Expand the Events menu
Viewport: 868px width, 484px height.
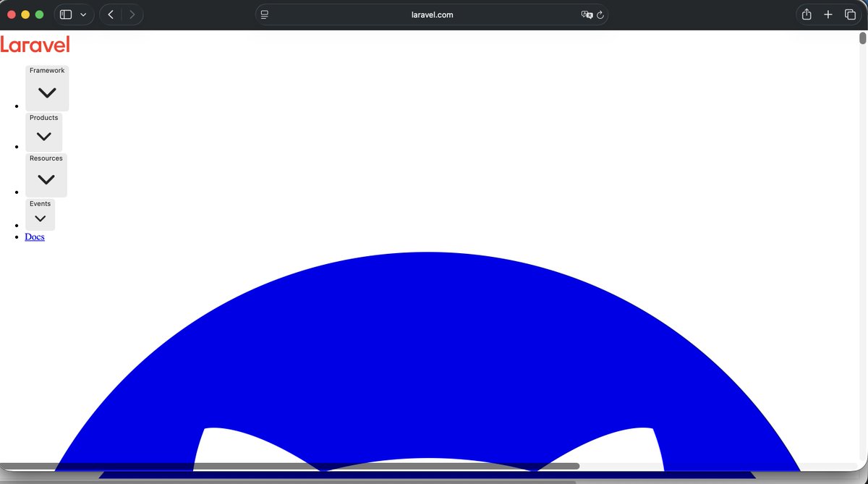(x=40, y=215)
